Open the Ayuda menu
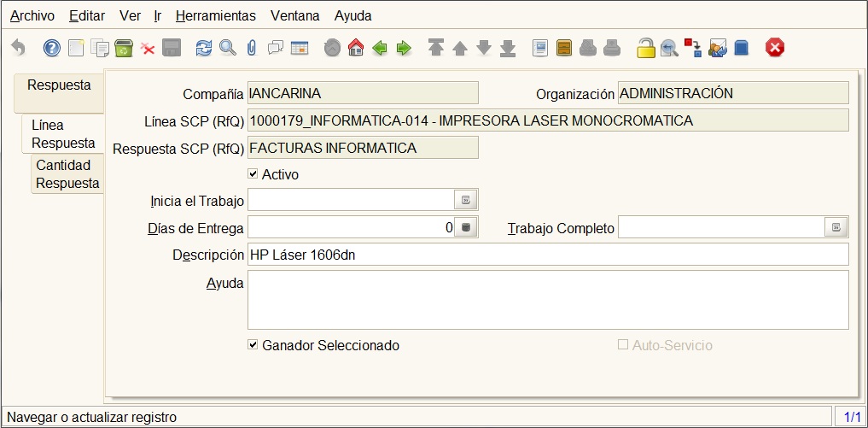The height and width of the screenshot is (428, 868). click(x=353, y=16)
